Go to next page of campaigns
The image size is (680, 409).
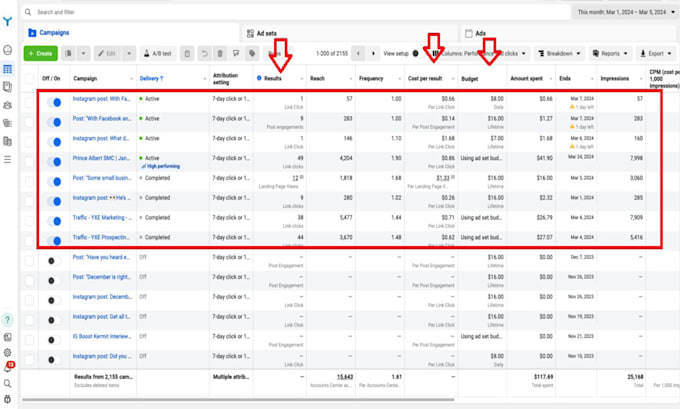coord(373,53)
